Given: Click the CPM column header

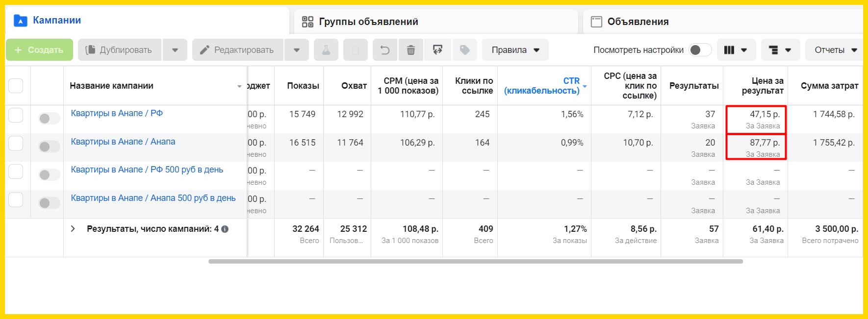Looking at the screenshot, I should 408,86.
